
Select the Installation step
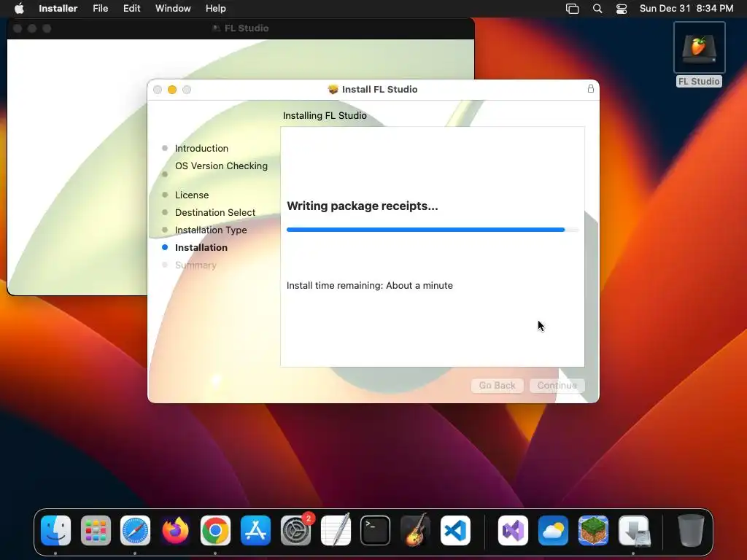(x=201, y=248)
